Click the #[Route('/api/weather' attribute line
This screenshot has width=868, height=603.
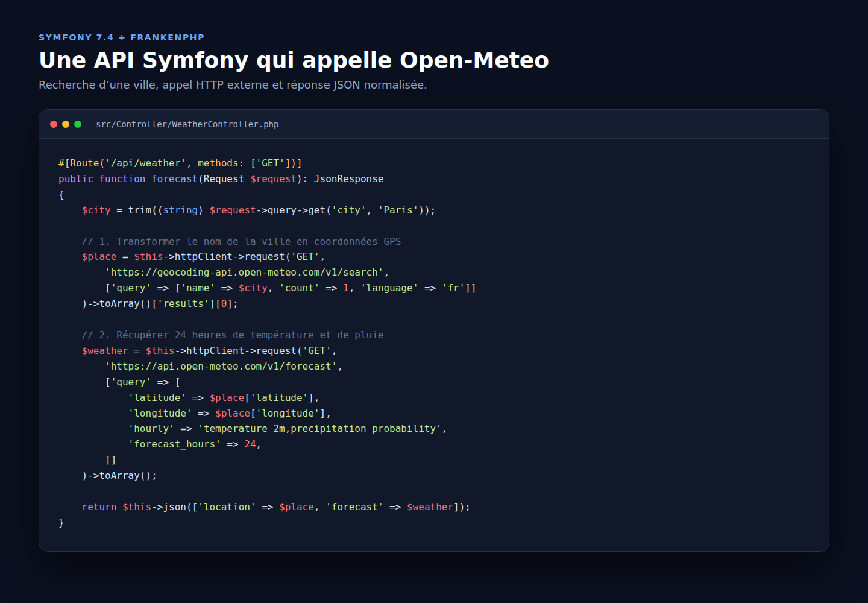[180, 163]
